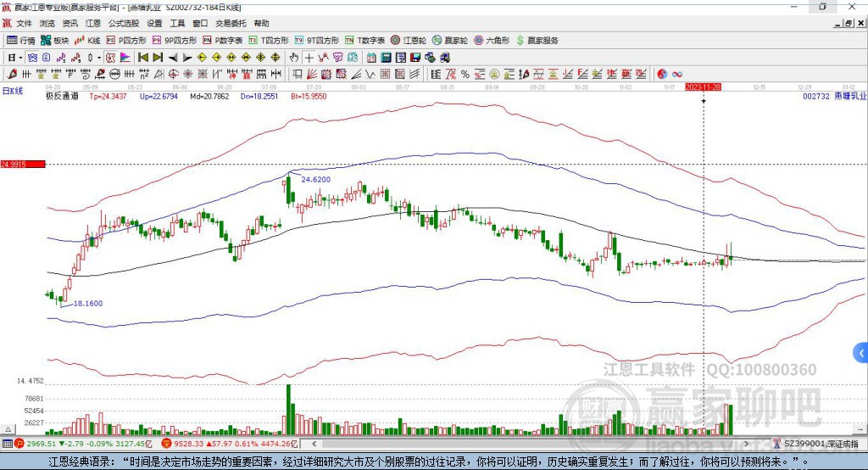Viewport: 868px width, 470px height.
Task: Open the P四方形 tool
Action: 126,41
